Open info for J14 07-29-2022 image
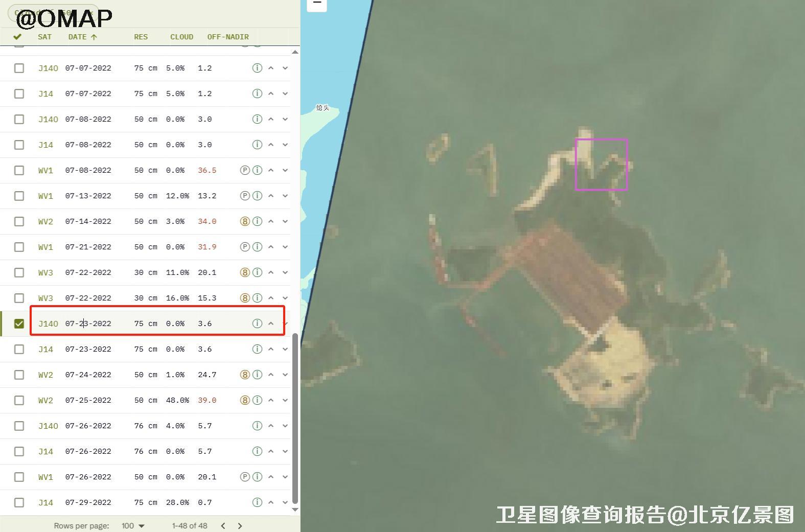 257,502
